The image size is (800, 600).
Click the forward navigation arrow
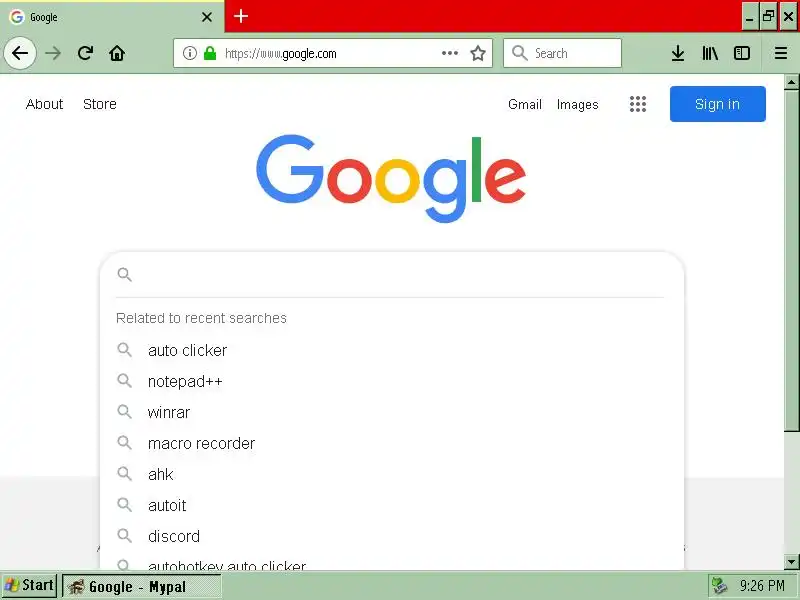tap(53, 53)
